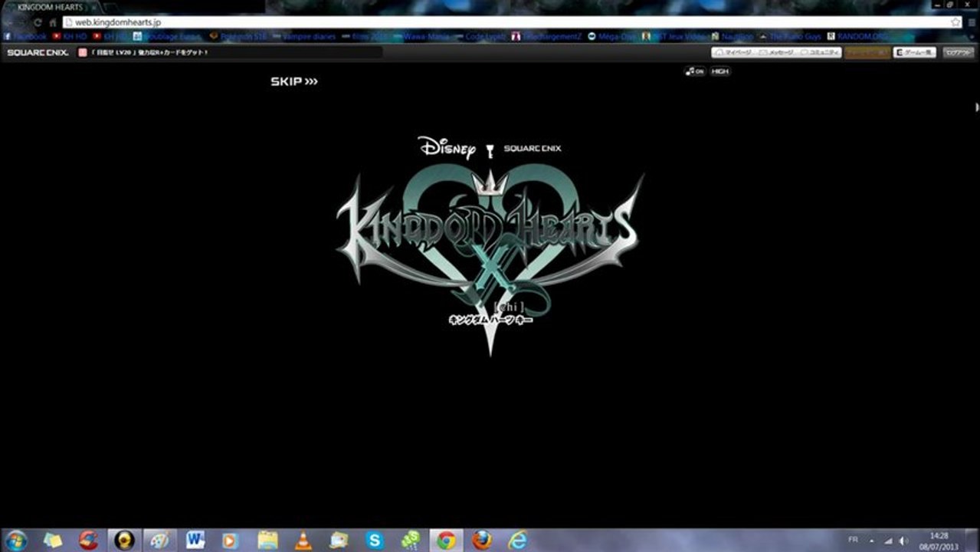Go to the browser home page icon
The height and width of the screenshot is (552, 980).
[x=53, y=22]
